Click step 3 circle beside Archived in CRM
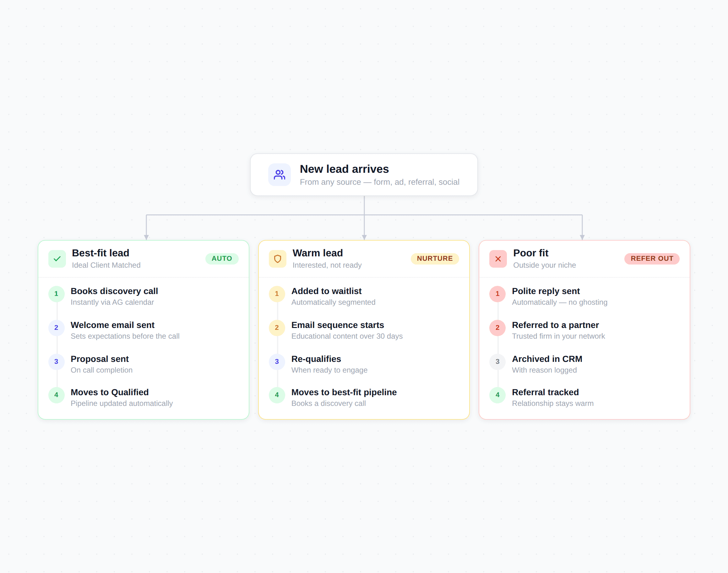Screen dimensions: 728x573 (x=497, y=361)
